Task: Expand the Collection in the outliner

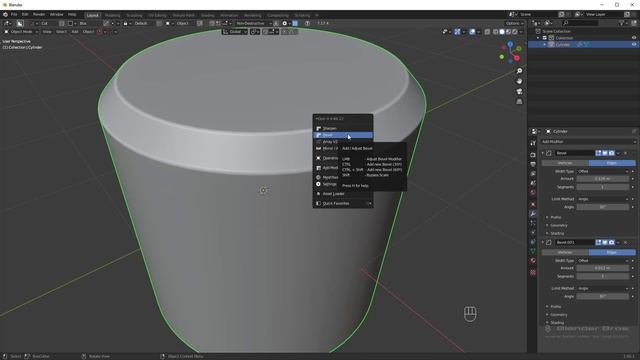Action: pyautogui.click(x=538, y=38)
